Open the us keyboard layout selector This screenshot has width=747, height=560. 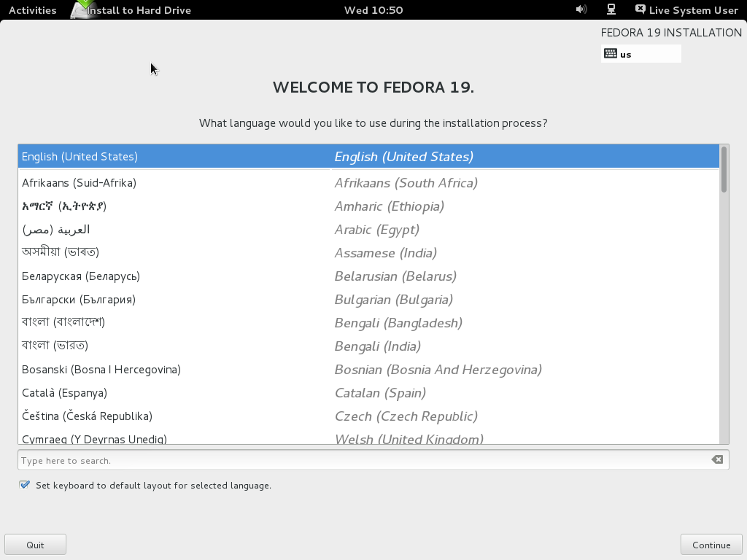[640, 53]
